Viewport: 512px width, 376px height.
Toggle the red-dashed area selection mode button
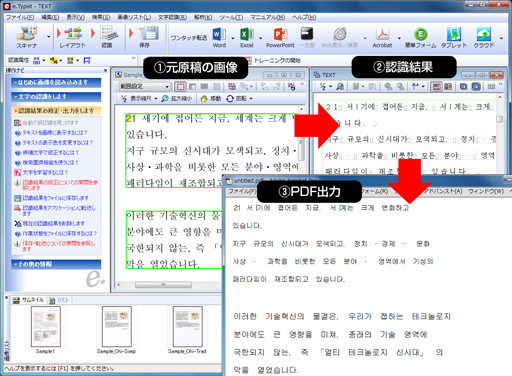[x=180, y=87]
